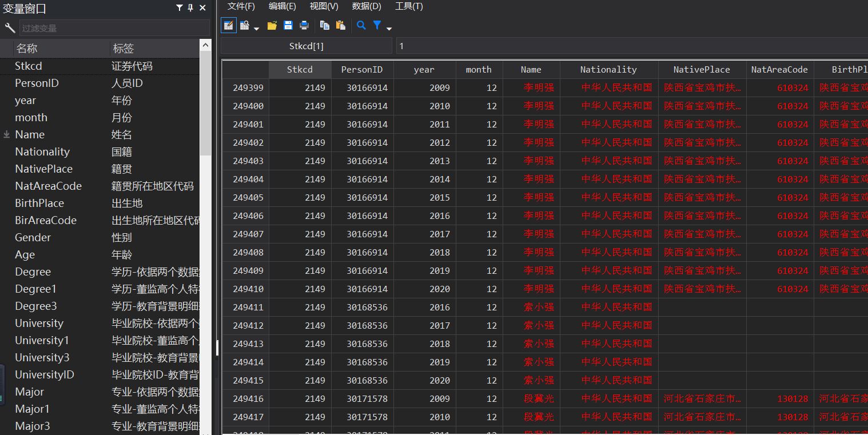Select row number 249411
Screen dimensions: 868x435
(245, 308)
